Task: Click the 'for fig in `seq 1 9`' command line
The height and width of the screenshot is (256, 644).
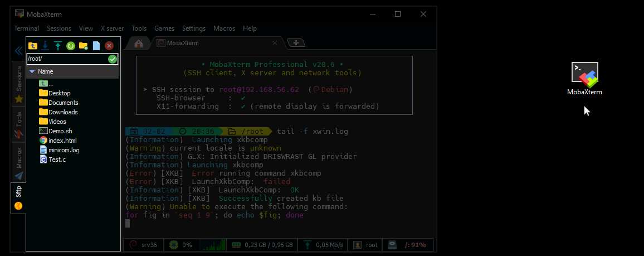Action: (x=214, y=215)
